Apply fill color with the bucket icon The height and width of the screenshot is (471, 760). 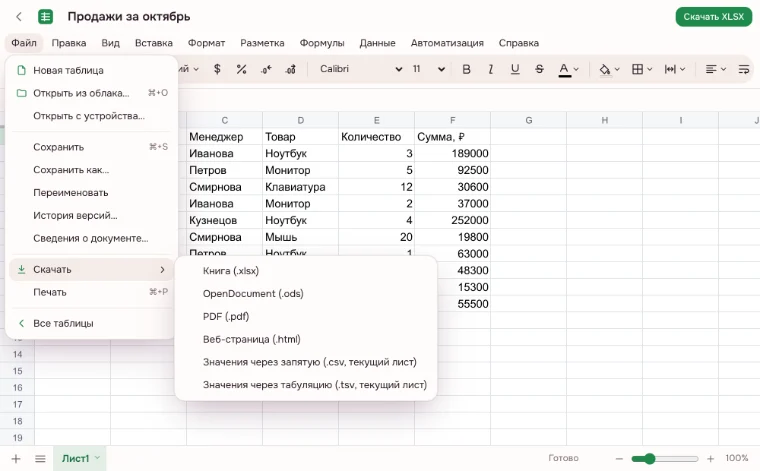coord(604,69)
